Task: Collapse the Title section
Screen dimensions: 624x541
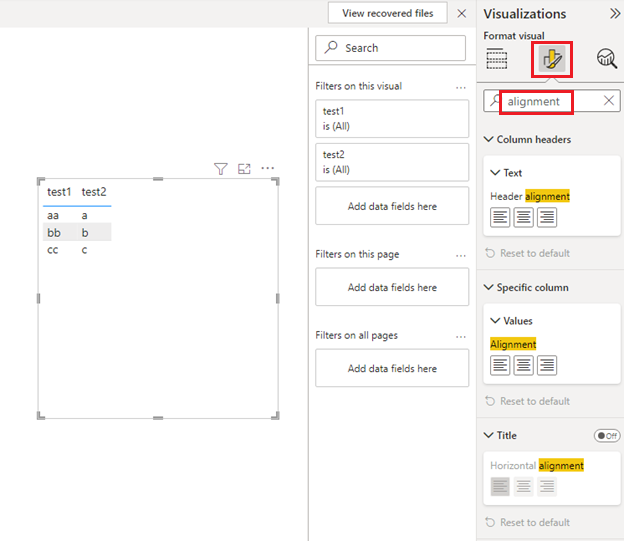Action: [x=488, y=436]
